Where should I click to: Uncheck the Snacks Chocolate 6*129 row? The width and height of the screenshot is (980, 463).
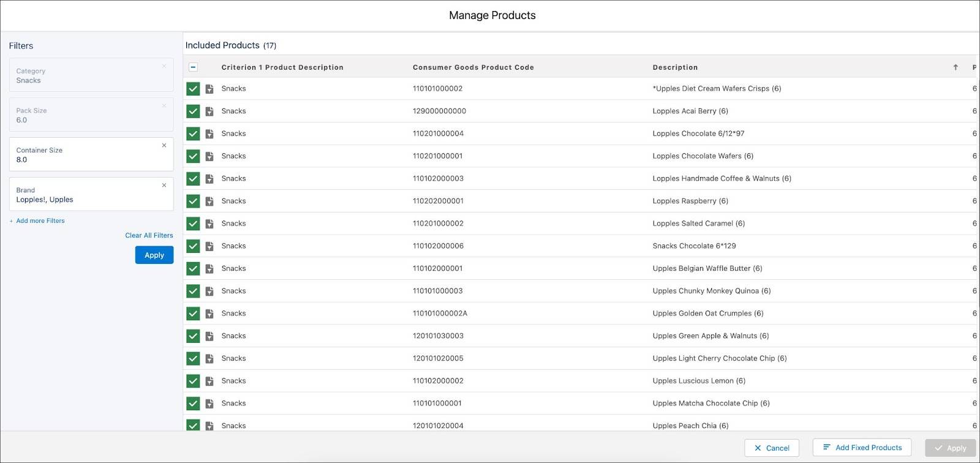[193, 246]
